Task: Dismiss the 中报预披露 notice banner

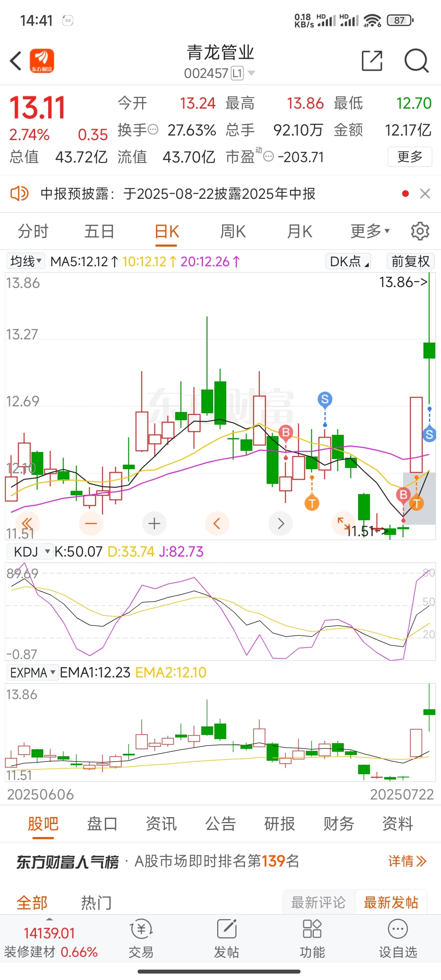Action: pos(425,194)
